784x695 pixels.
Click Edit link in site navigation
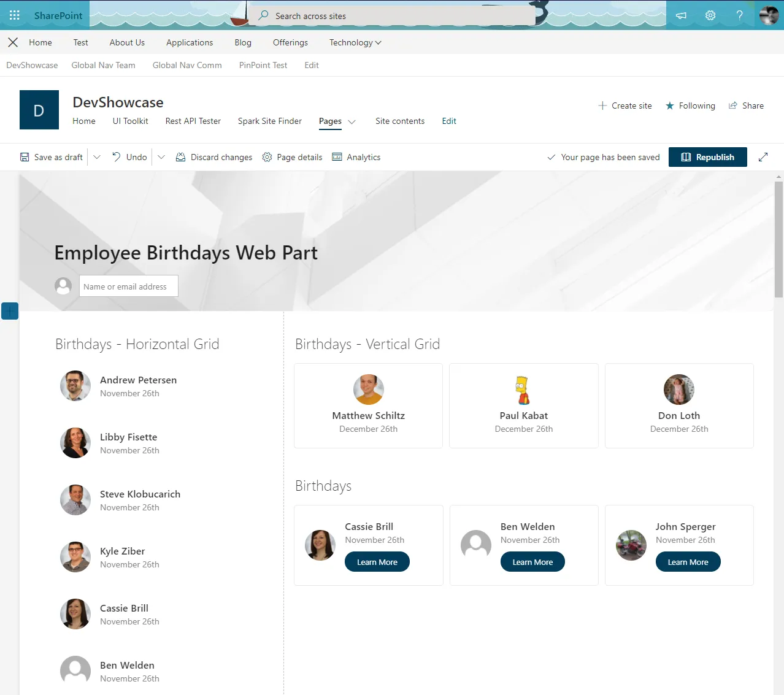click(449, 121)
